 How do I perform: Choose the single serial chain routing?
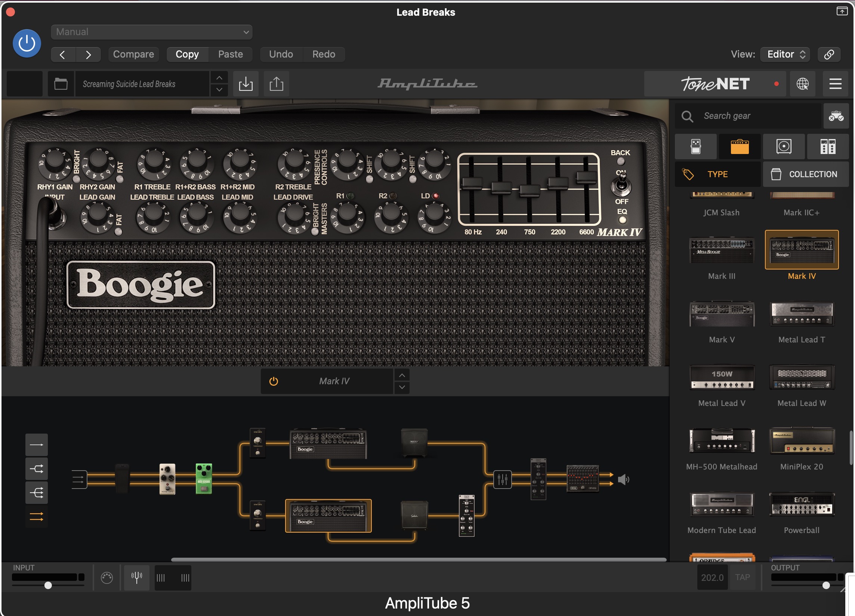click(37, 445)
